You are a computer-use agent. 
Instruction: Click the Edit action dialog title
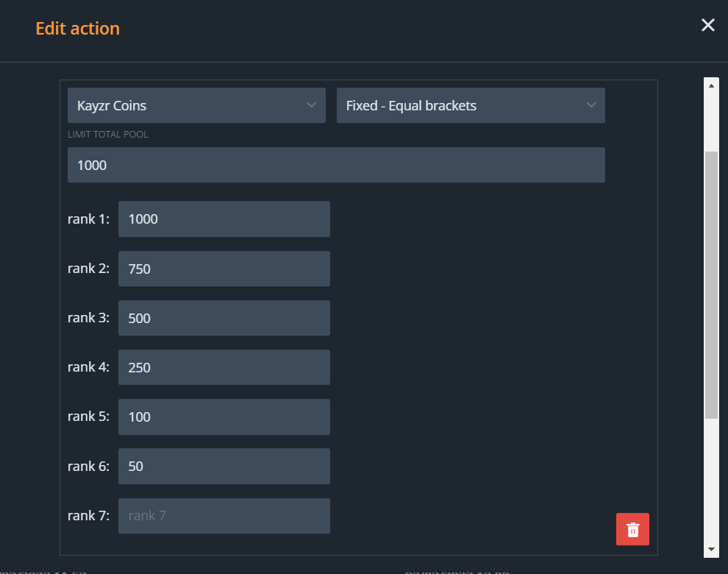[77, 29]
